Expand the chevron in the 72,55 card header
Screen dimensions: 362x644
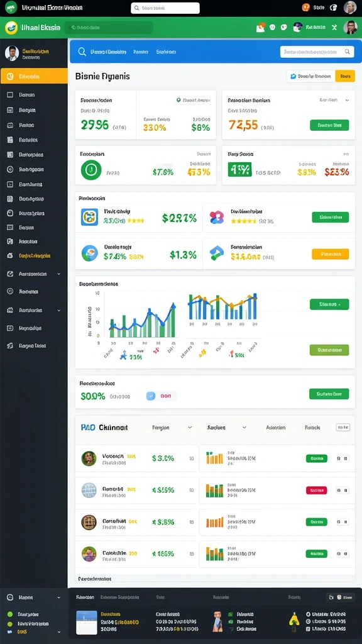pyautogui.click(x=347, y=100)
